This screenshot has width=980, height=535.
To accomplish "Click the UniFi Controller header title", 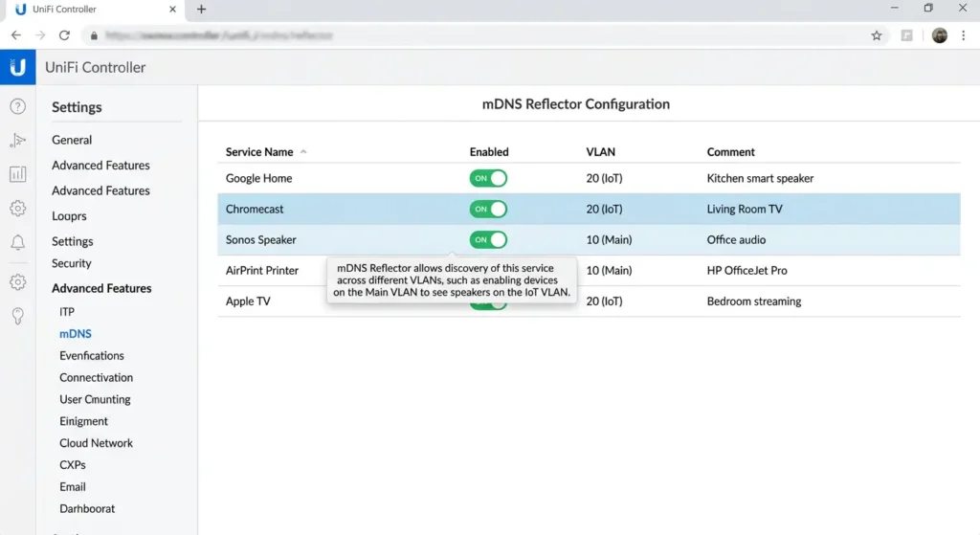I will tap(95, 67).
